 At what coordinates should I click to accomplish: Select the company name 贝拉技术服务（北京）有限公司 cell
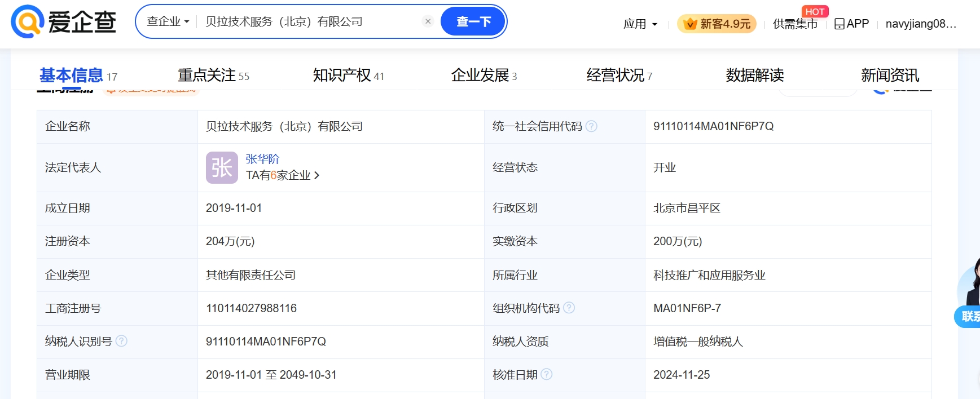(x=284, y=126)
